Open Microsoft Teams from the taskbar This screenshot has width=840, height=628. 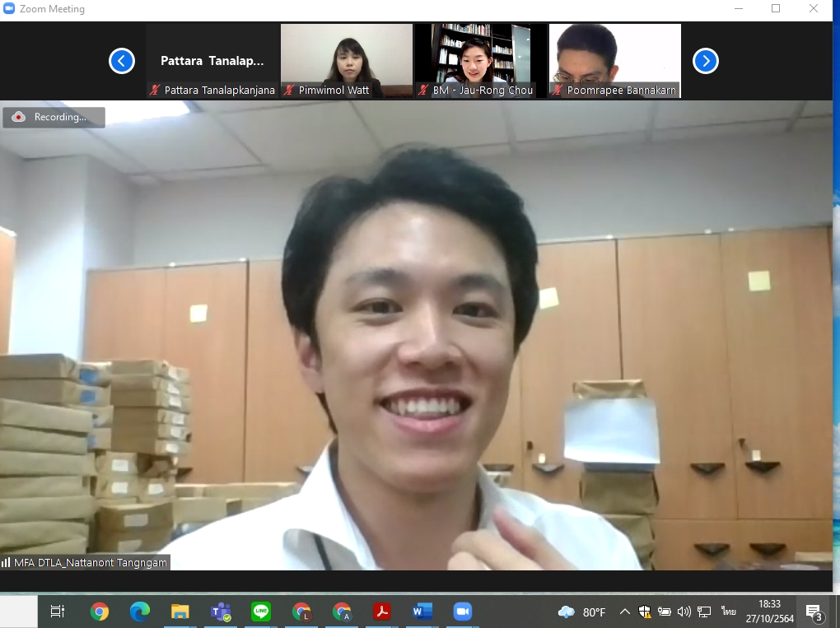(221, 612)
